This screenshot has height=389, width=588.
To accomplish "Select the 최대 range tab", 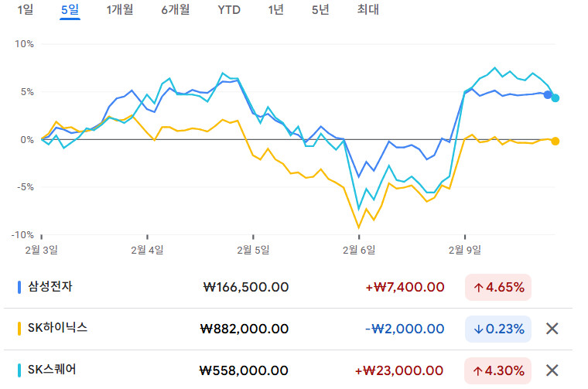I will pos(367,10).
